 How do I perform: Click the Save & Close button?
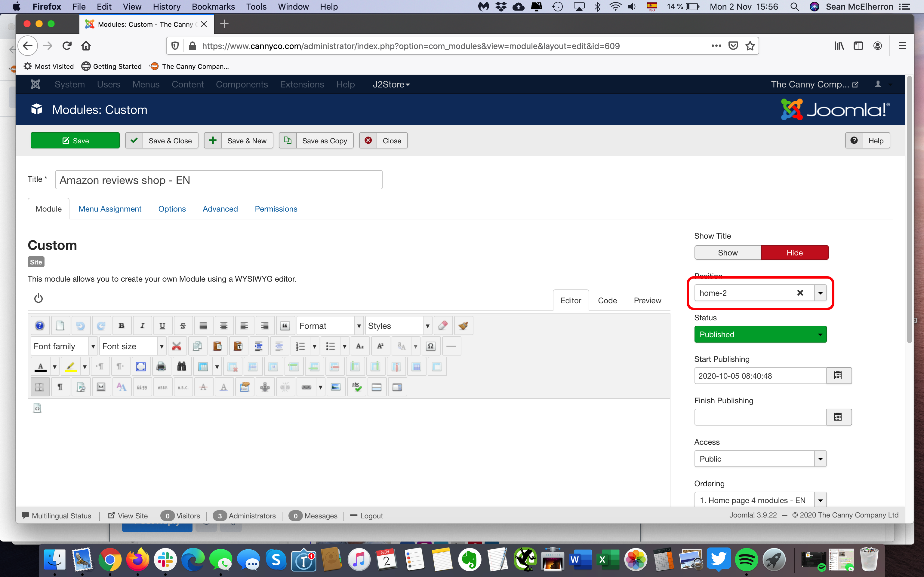click(x=162, y=140)
